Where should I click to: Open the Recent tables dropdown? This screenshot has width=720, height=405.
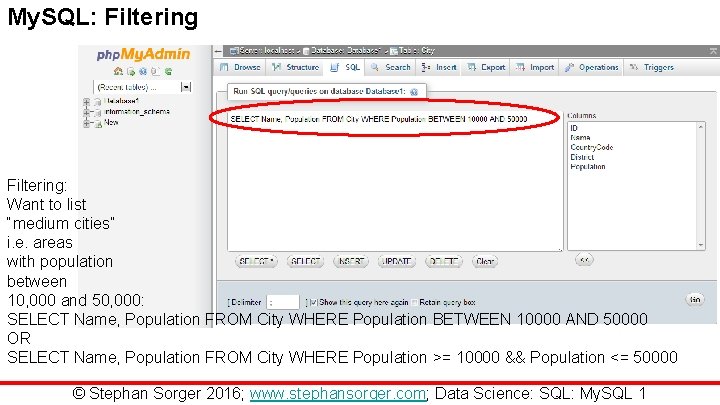142,87
